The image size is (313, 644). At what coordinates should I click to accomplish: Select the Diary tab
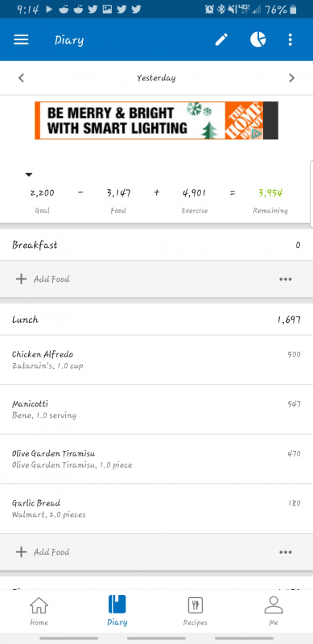[117, 611]
